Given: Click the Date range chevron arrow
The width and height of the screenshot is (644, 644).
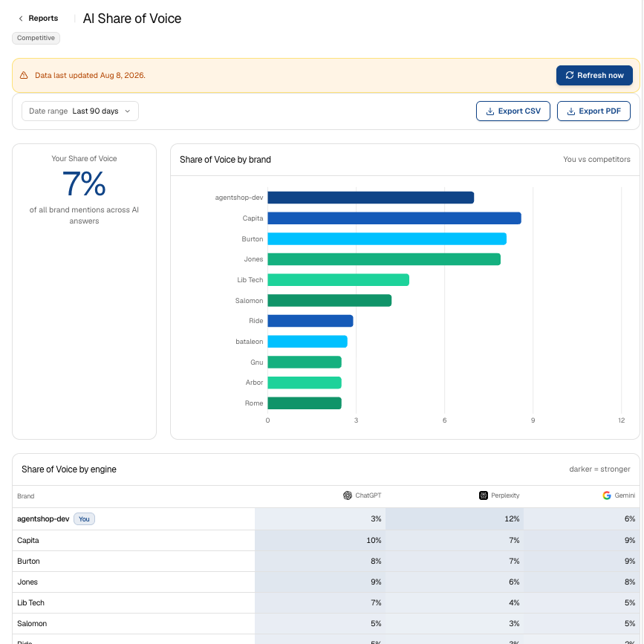Looking at the screenshot, I should point(127,111).
